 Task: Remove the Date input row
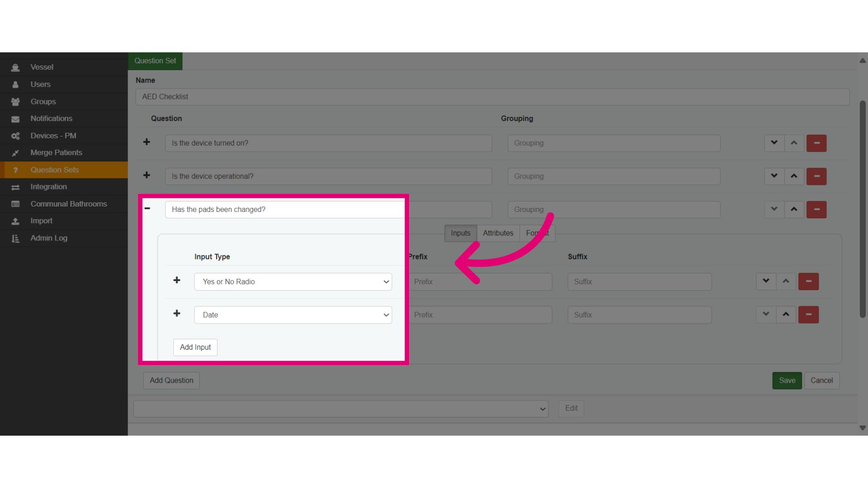(x=808, y=314)
